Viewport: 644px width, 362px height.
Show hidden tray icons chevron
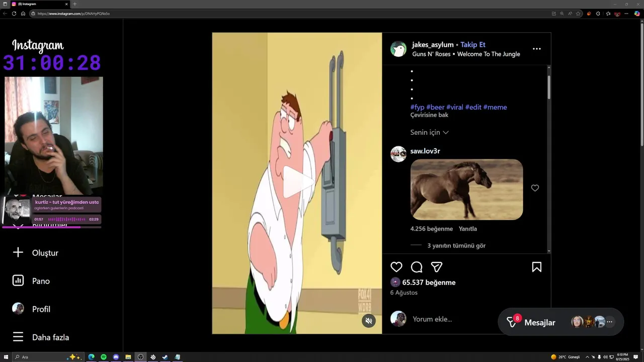coord(587,357)
